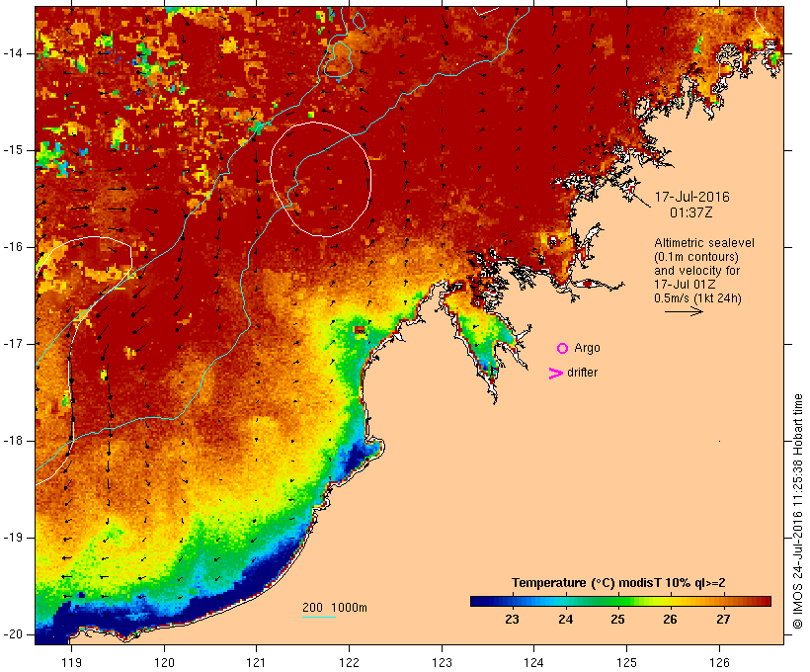Click the temperature color bar scale

(x=620, y=601)
